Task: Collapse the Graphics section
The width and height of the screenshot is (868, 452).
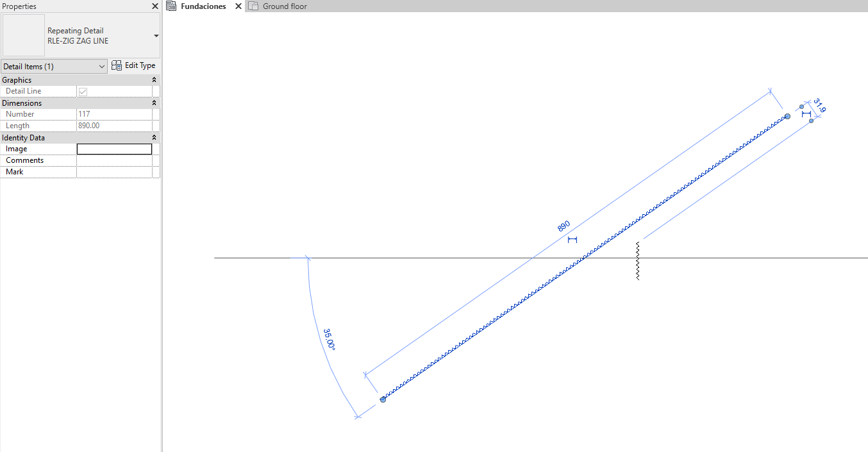Action: (x=154, y=80)
